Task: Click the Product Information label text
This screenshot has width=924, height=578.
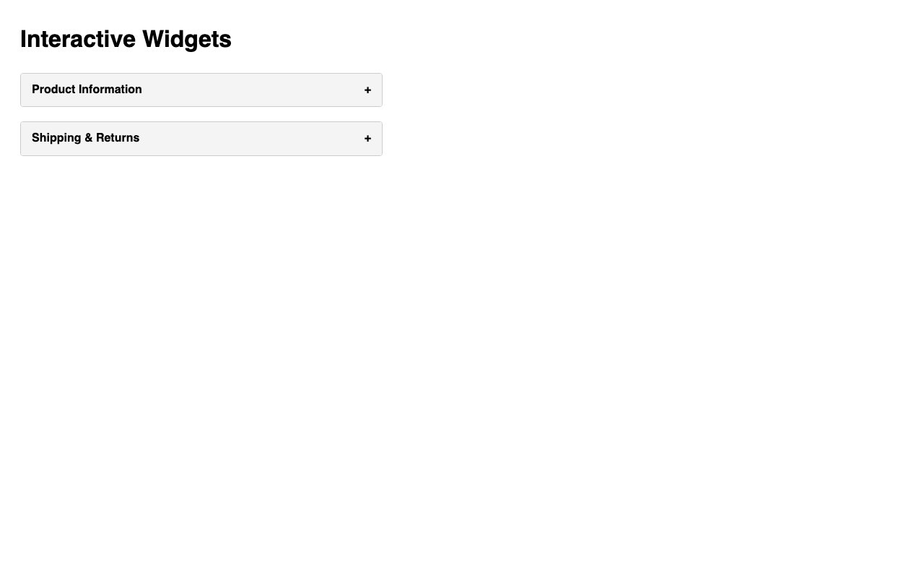Action: 87,90
